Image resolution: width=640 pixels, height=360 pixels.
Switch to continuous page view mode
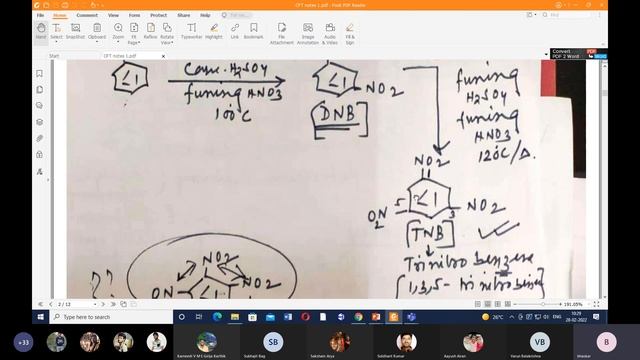pyautogui.click(x=487, y=304)
